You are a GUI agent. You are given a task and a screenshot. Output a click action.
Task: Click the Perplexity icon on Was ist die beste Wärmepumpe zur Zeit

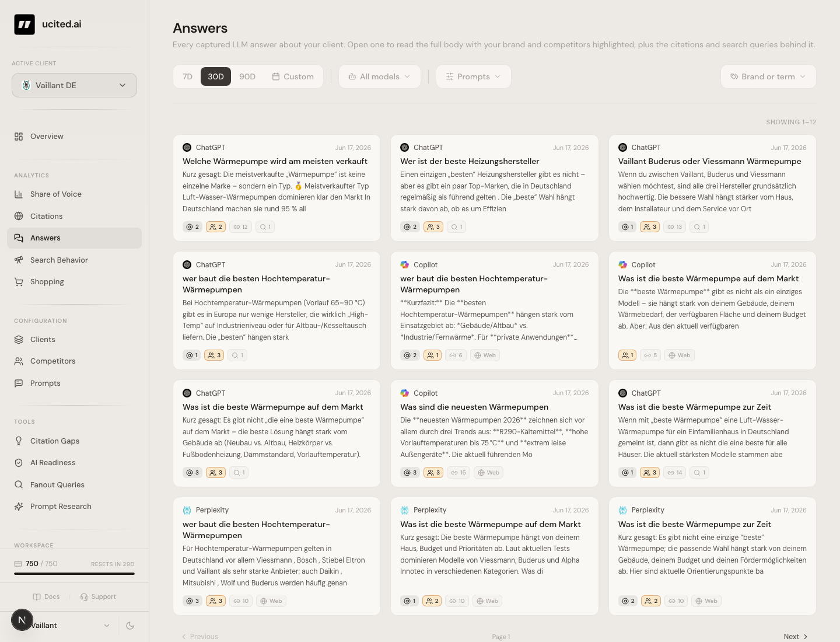(622, 510)
